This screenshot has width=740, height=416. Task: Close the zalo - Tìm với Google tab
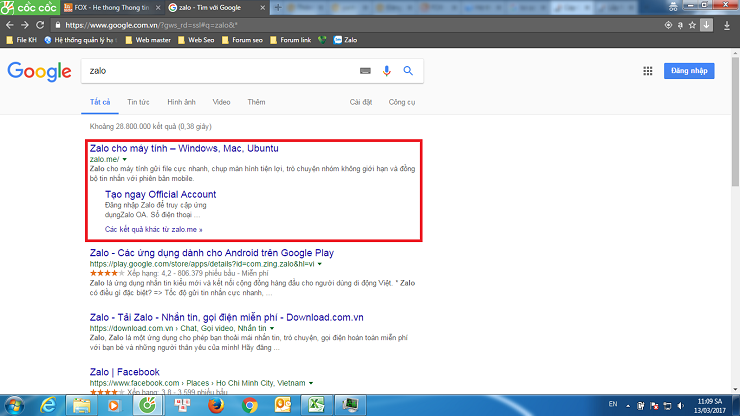point(263,8)
